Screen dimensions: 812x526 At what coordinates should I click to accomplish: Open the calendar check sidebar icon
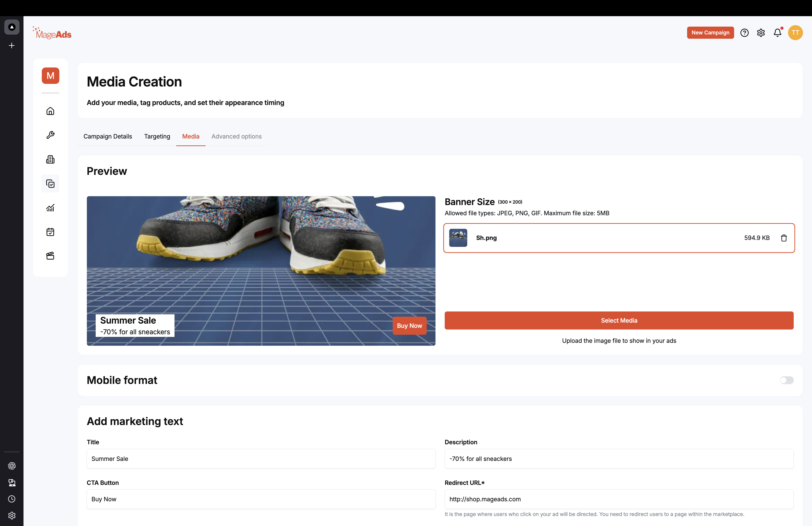coord(50,232)
